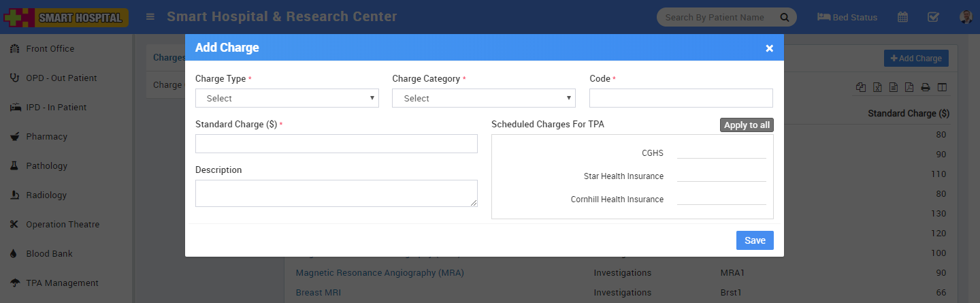This screenshot has height=303, width=980.
Task: Close the Add Charge dialog
Action: point(769,48)
